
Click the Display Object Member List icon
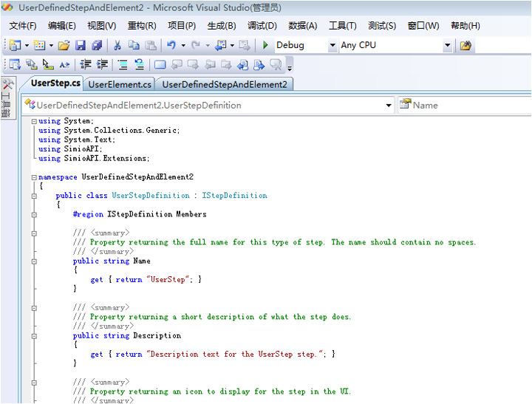click(x=15, y=64)
